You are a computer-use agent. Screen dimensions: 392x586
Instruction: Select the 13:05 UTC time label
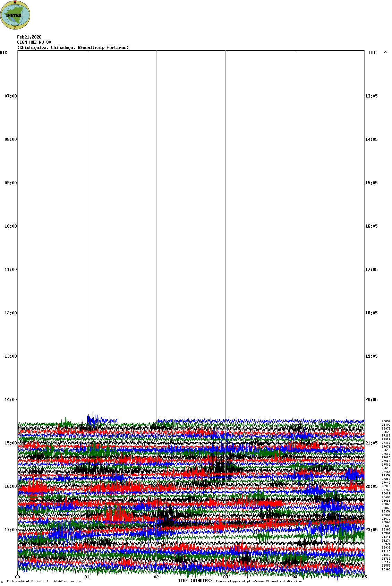(x=371, y=96)
